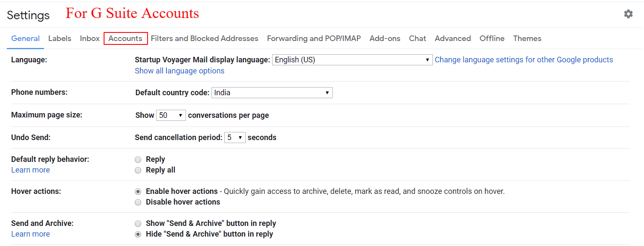The height and width of the screenshot is (246, 644).
Task: Open the Labels tab
Action: pos(60,38)
